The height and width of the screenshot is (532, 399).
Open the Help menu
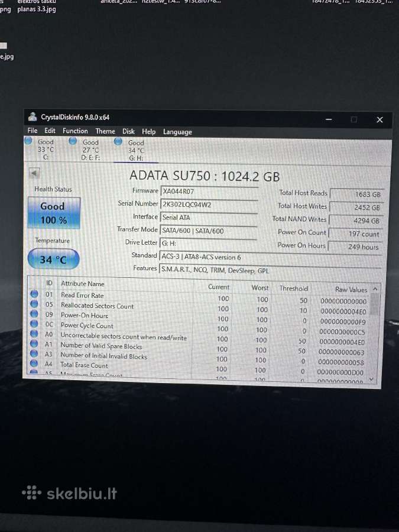148,132
